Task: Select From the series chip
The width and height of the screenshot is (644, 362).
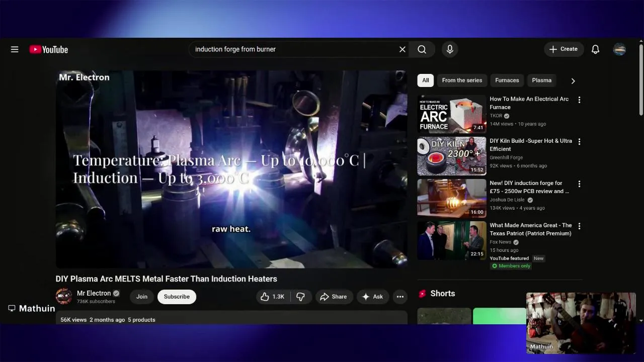Action: 462,80
